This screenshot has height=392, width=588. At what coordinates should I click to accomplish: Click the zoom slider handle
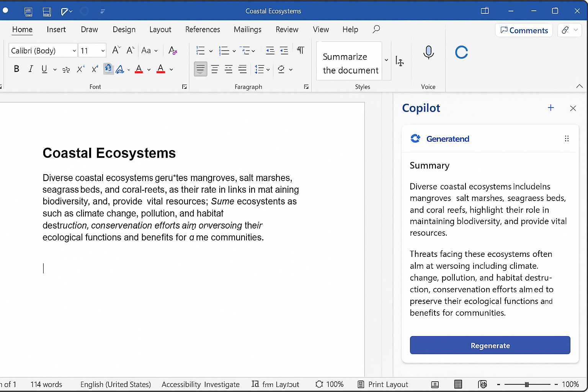(x=527, y=384)
